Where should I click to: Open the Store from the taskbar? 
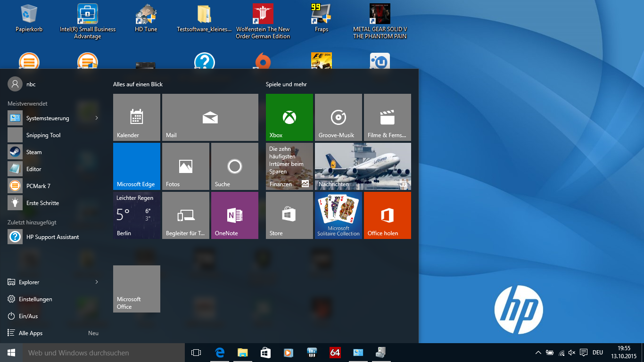coord(265,353)
